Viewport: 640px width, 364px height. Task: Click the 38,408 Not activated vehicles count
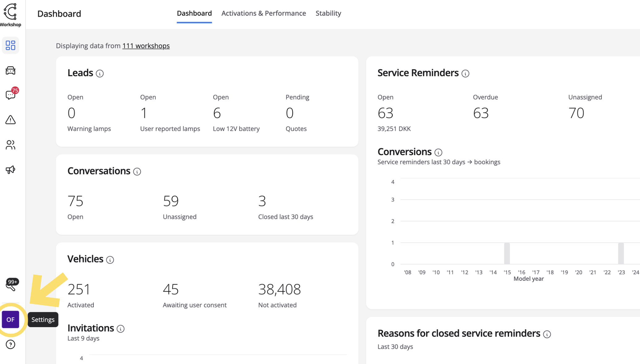pos(279,289)
